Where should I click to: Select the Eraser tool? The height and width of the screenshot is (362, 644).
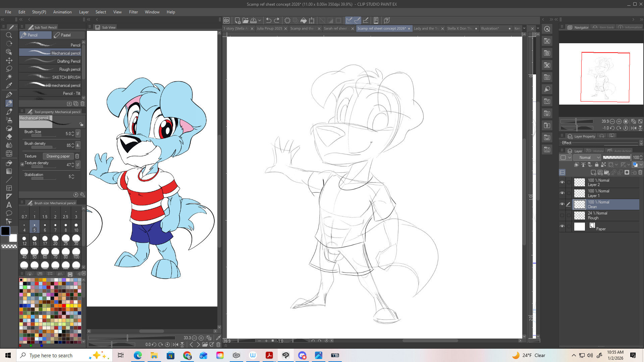pos(9,137)
